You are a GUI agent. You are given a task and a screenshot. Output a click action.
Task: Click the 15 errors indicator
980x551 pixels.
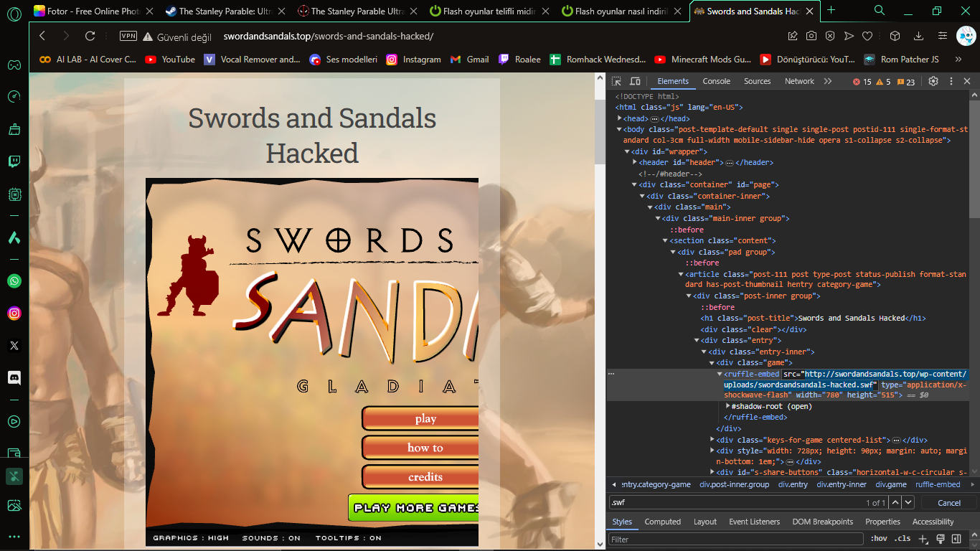[x=862, y=82]
